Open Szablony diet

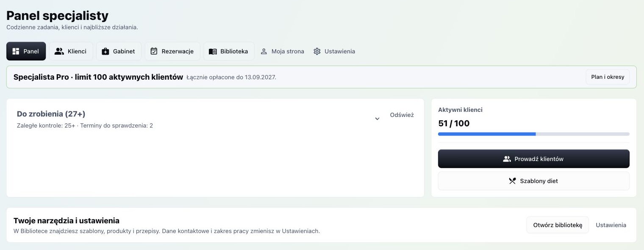point(534,181)
